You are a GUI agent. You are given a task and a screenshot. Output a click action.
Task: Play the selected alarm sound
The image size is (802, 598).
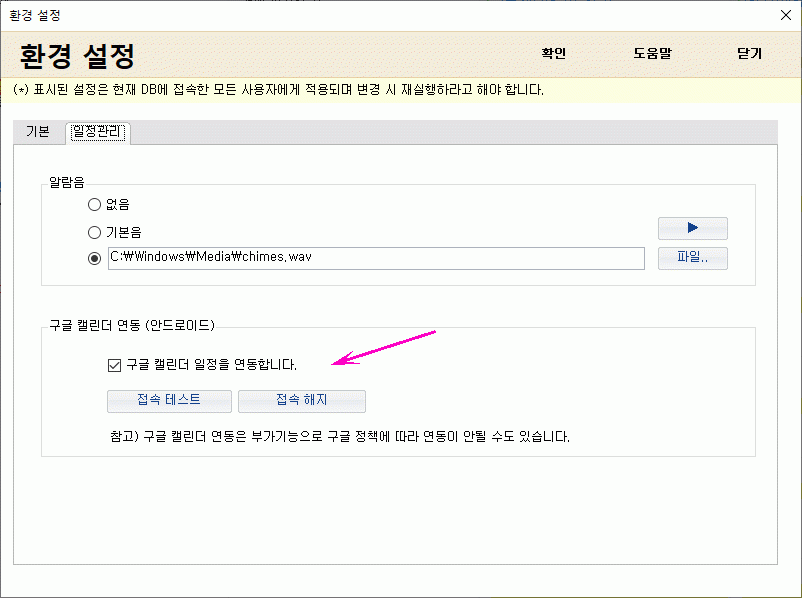[x=693, y=228]
